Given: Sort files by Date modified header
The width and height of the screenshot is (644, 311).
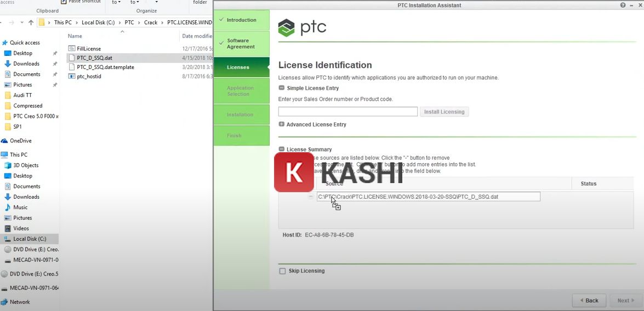Looking at the screenshot, I should pos(197,36).
